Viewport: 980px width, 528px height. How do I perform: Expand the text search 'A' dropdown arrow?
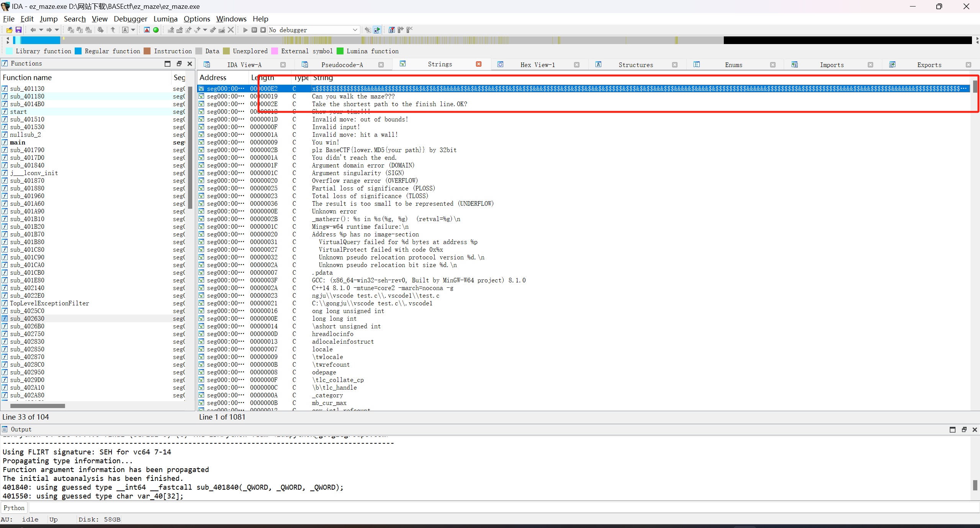(x=133, y=30)
